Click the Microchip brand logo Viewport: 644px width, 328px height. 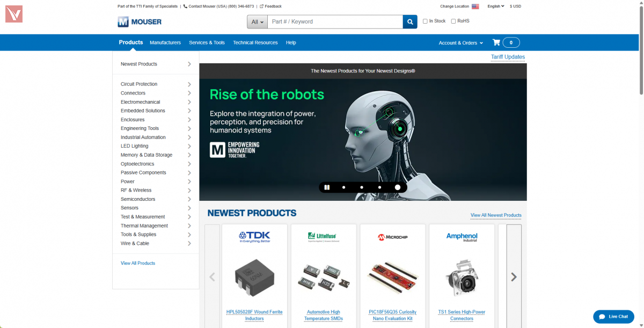point(393,237)
